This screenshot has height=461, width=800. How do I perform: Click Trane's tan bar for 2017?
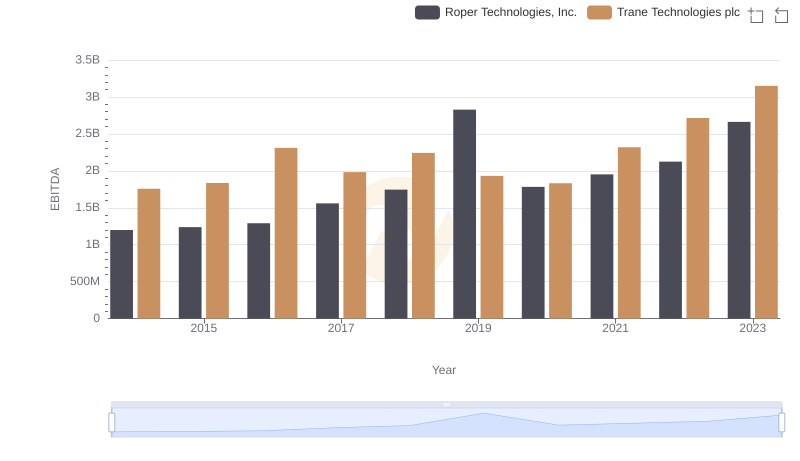tap(355, 245)
